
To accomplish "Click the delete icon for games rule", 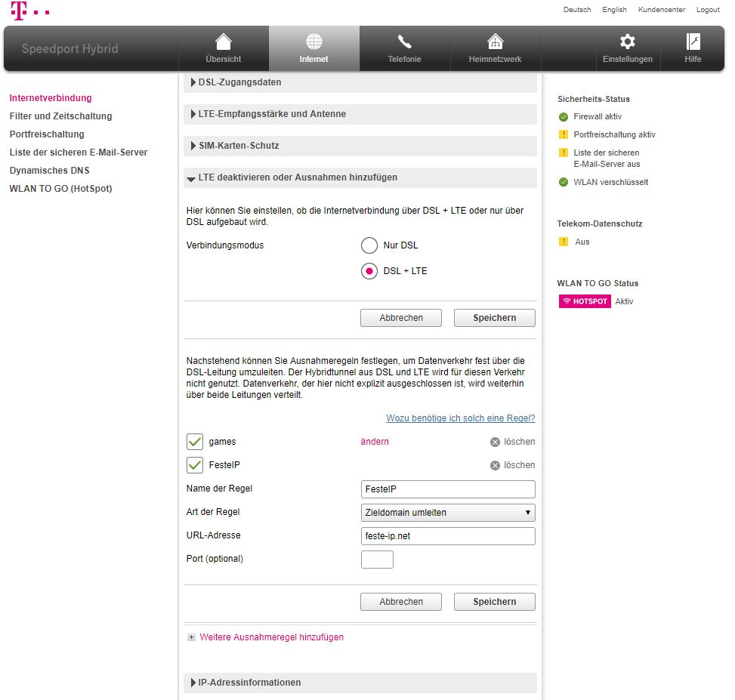I will 495,442.
